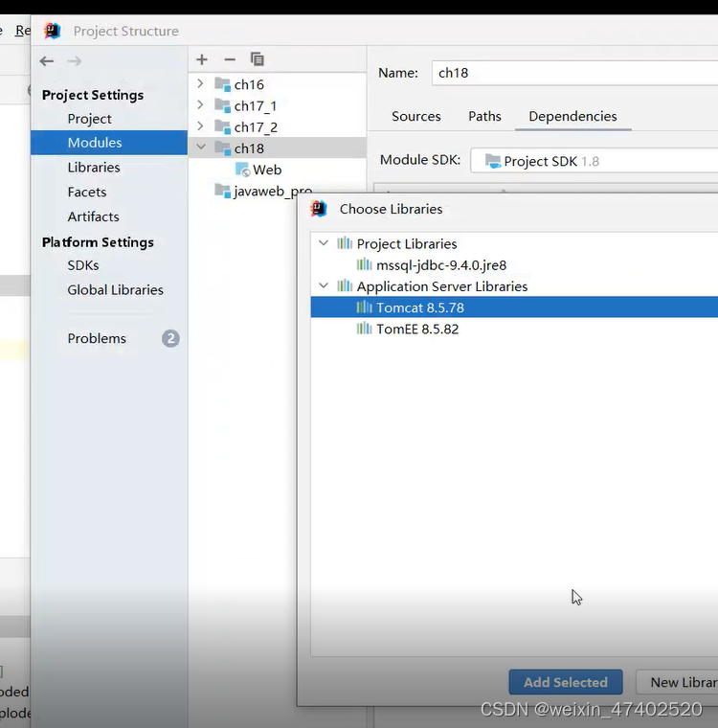
Task: Add a new module with plus icon
Action: [202, 59]
